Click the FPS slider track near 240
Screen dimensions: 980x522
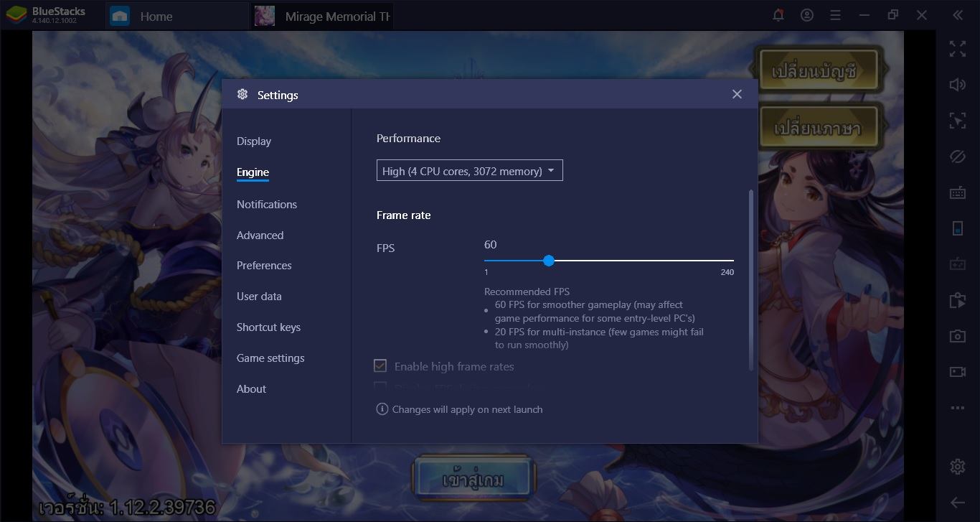(x=730, y=261)
